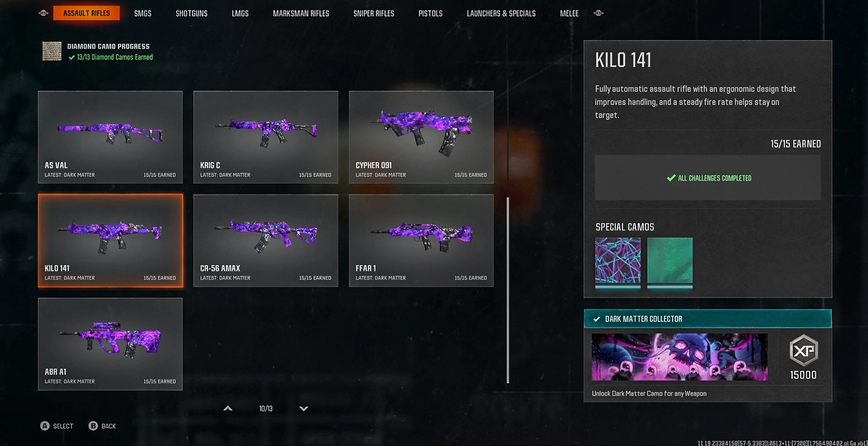Click the B Back button icon
Image resolution: width=868 pixels, height=446 pixels.
tap(94, 426)
